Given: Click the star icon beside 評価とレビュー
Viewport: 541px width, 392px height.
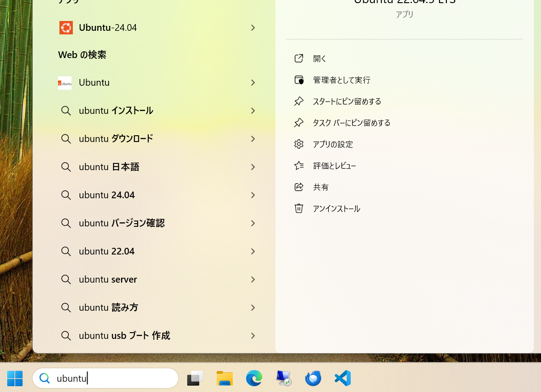Looking at the screenshot, I should (299, 165).
